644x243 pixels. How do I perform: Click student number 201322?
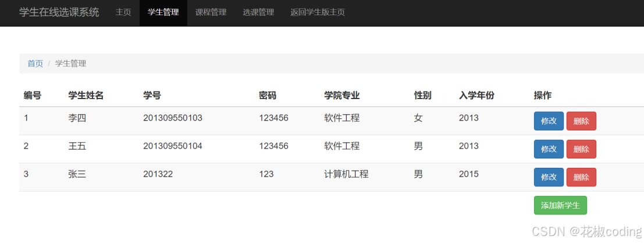[x=158, y=174]
